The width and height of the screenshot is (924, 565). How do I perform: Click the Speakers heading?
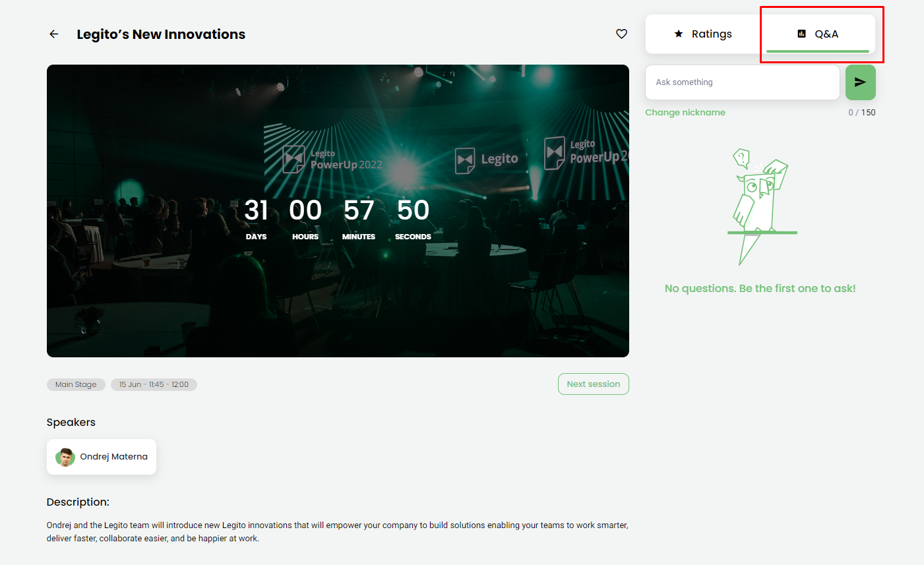[71, 423]
